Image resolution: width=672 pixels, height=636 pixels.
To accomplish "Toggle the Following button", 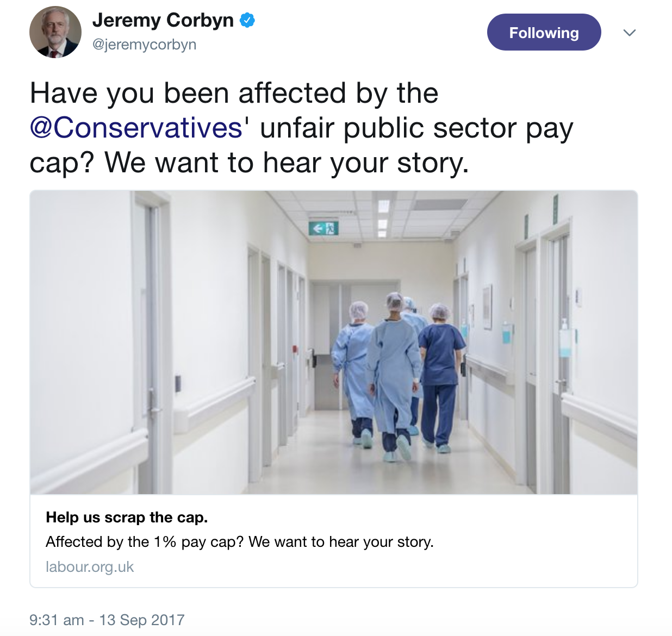I will [544, 32].
